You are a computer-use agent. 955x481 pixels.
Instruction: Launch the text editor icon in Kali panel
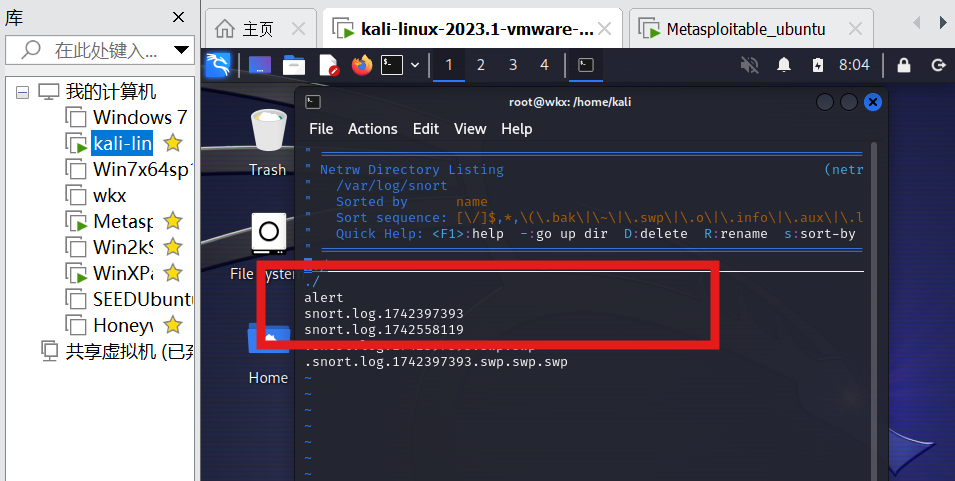(x=328, y=65)
